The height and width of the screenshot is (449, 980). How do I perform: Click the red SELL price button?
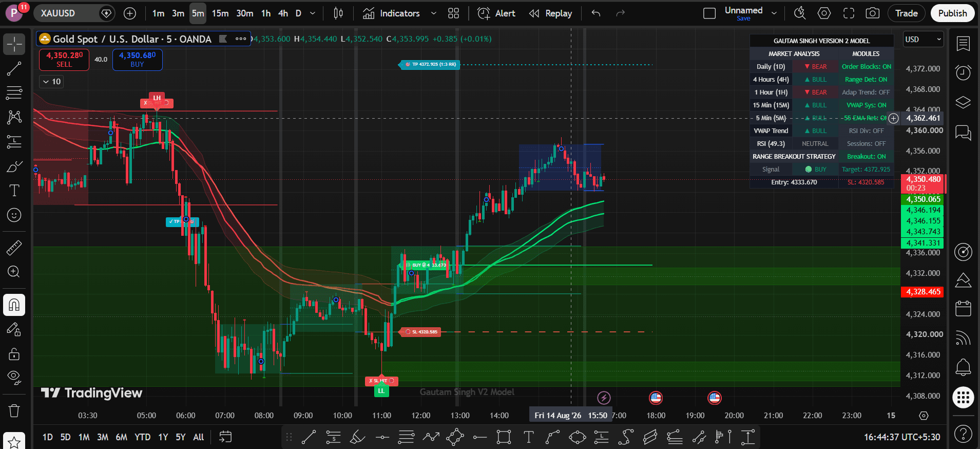(x=64, y=60)
